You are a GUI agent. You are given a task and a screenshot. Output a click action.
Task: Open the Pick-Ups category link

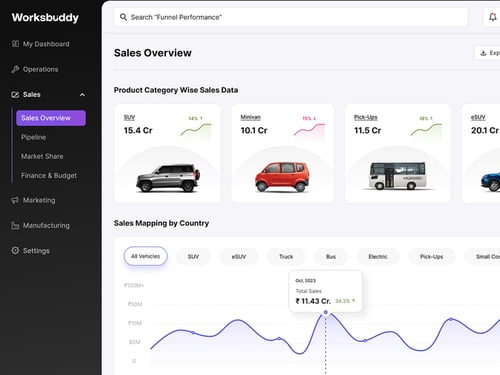pyautogui.click(x=366, y=117)
